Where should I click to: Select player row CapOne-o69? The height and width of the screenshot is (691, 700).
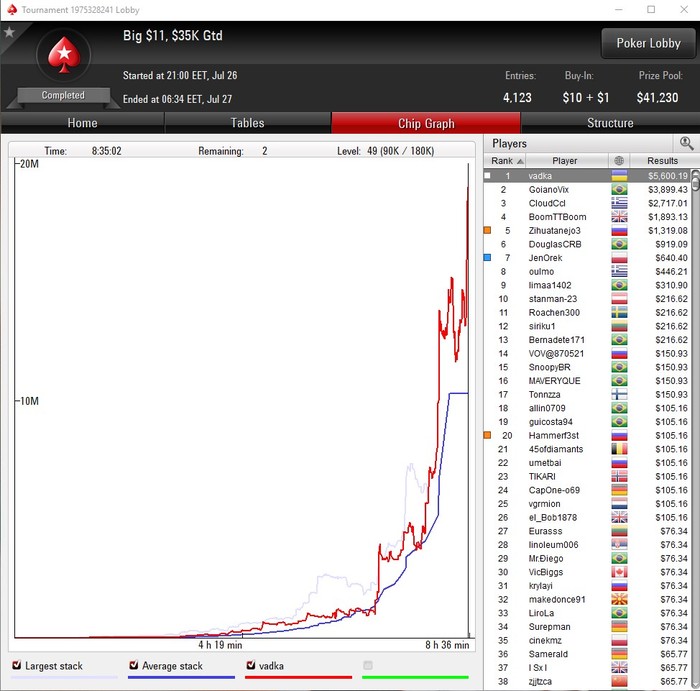point(588,490)
